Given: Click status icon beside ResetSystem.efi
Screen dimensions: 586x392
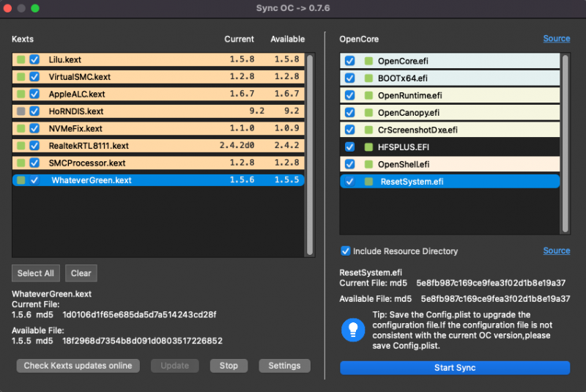Looking at the screenshot, I should pos(368,182).
